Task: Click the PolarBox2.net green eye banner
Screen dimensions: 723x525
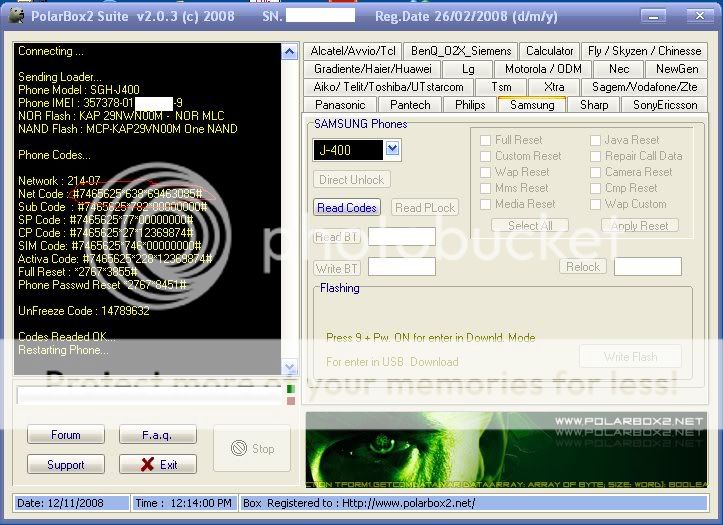Action: 506,449
